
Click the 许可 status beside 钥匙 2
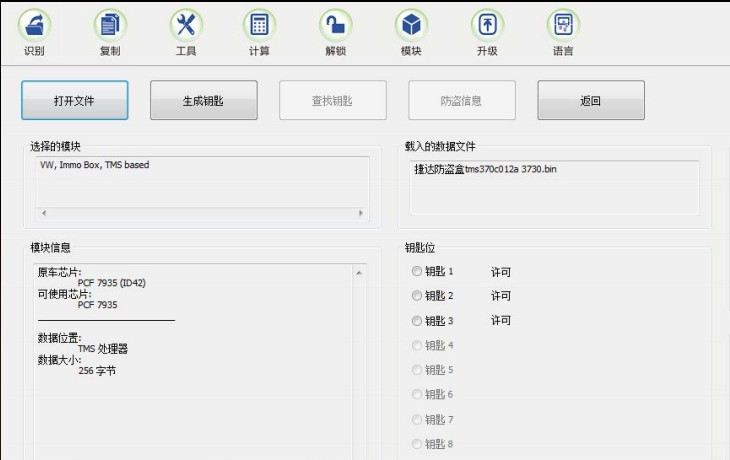click(501, 296)
